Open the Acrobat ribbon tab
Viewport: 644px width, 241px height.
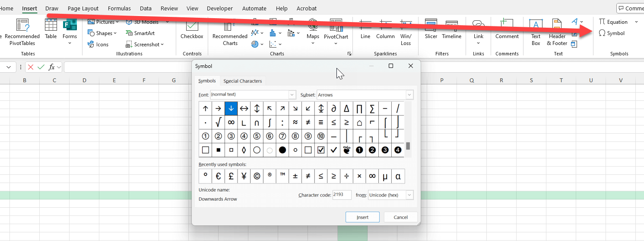[307, 8]
